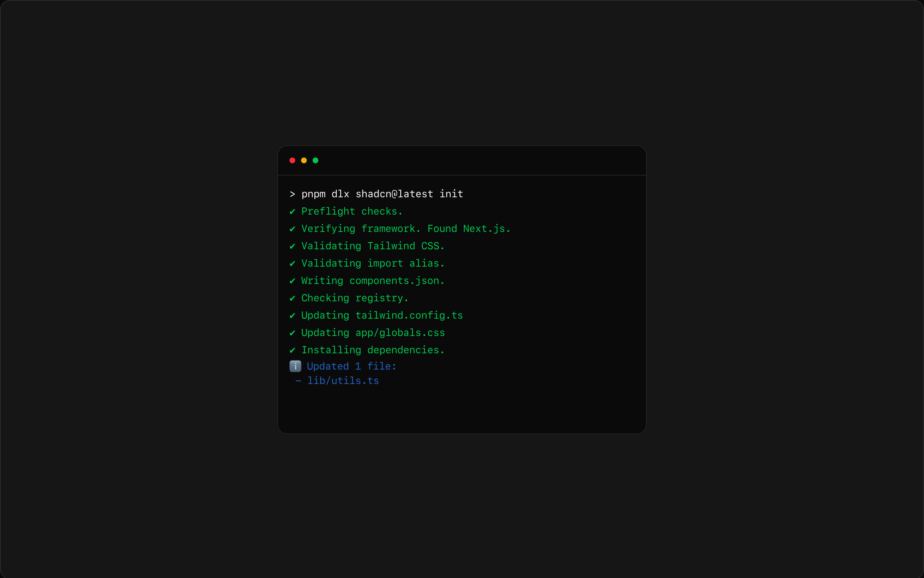Viewport: 924px width, 578px height.
Task: Click the blue text 'Updated 1 file:'
Action: (x=352, y=366)
